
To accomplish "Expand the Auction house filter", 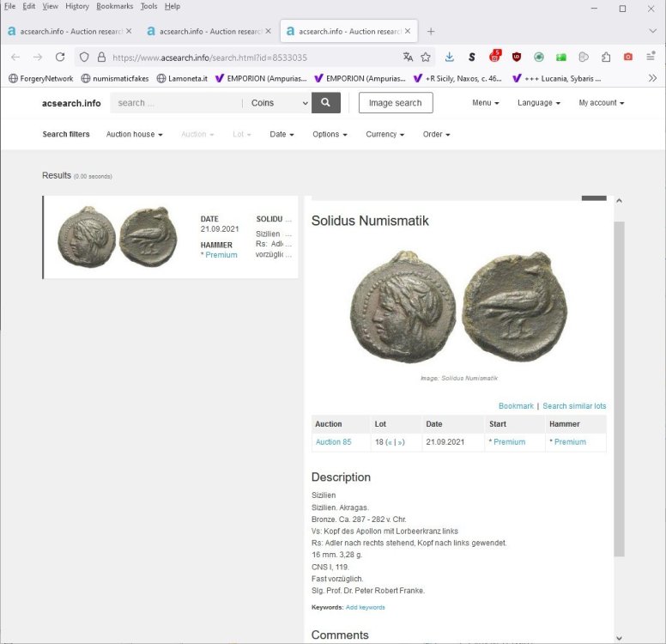I will [x=134, y=135].
